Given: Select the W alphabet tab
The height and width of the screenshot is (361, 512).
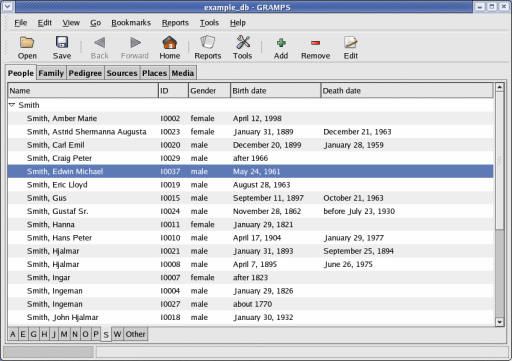Looking at the screenshot, I should [117, 334].
